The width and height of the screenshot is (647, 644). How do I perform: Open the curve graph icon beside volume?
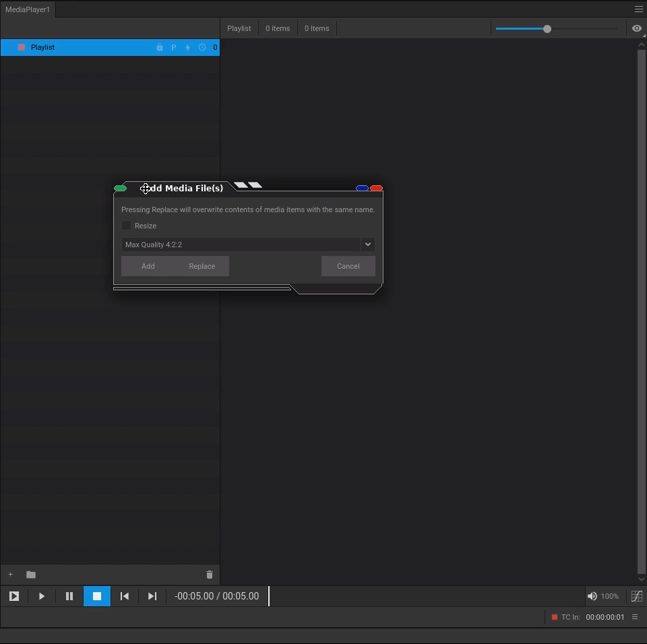(x=637, y=595)
